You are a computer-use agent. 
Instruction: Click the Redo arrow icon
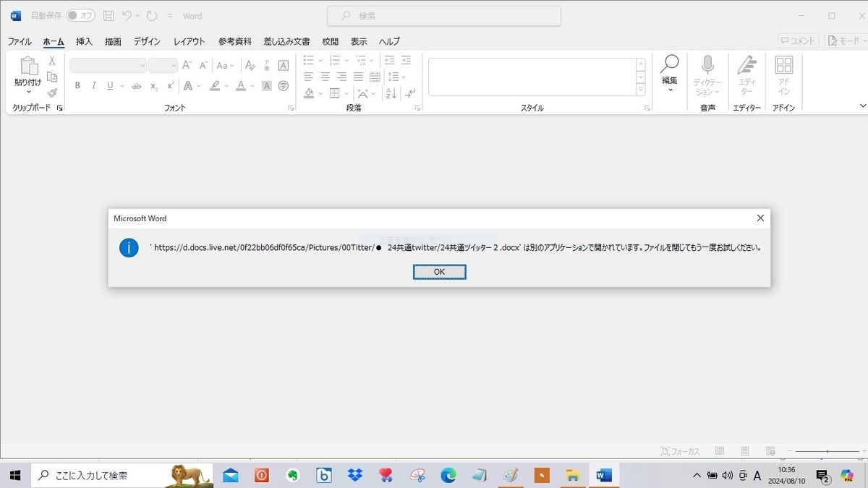pos(151,15)
